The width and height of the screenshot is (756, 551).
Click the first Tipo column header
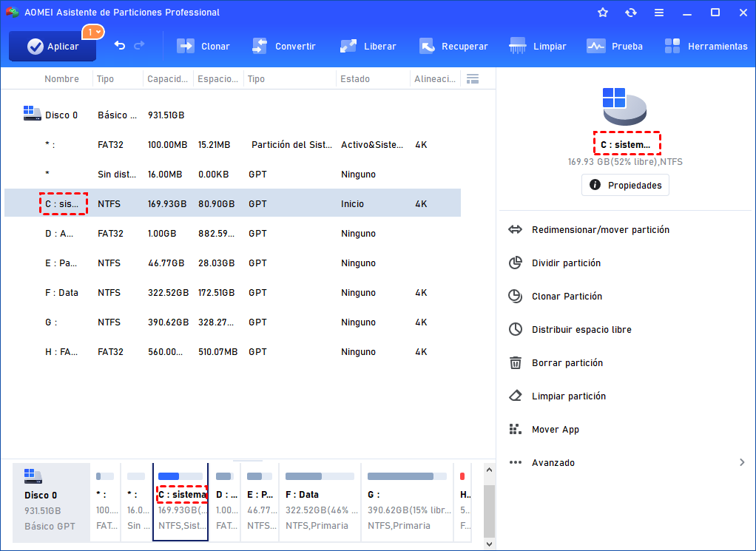pos(105,78)
